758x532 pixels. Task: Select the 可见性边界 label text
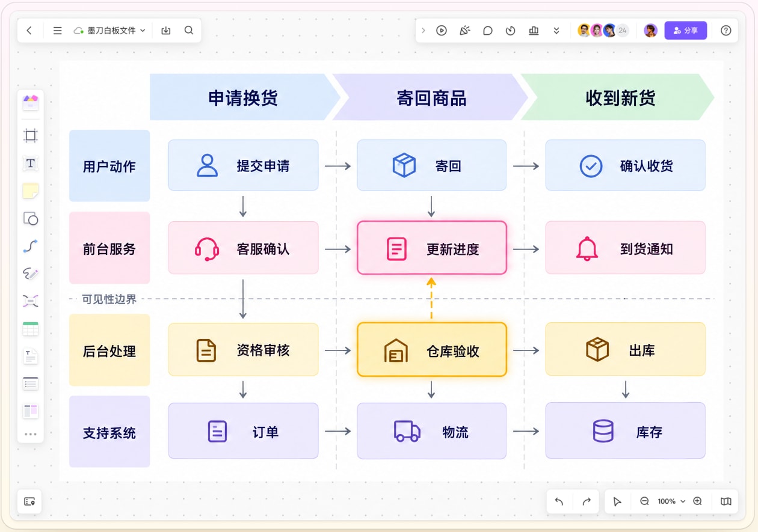[x=109, y=299]
